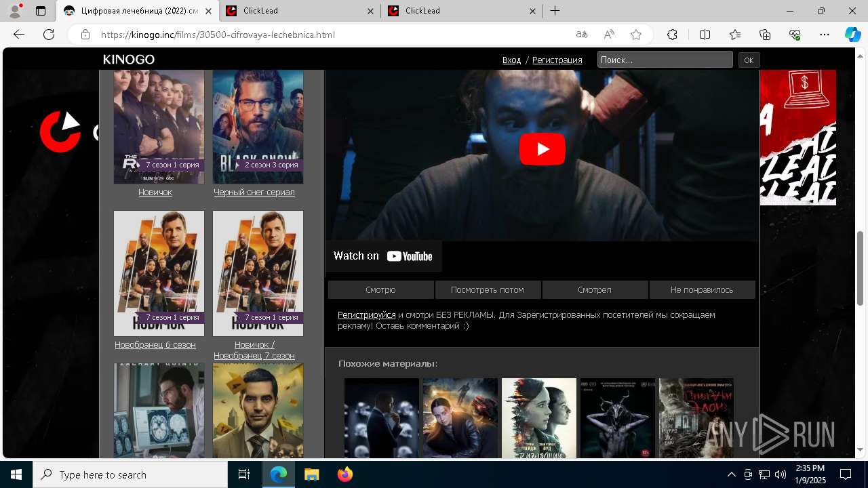Switch to second ClickLead tab
This screenshot has width=868, height=488.
pos(460,11)
